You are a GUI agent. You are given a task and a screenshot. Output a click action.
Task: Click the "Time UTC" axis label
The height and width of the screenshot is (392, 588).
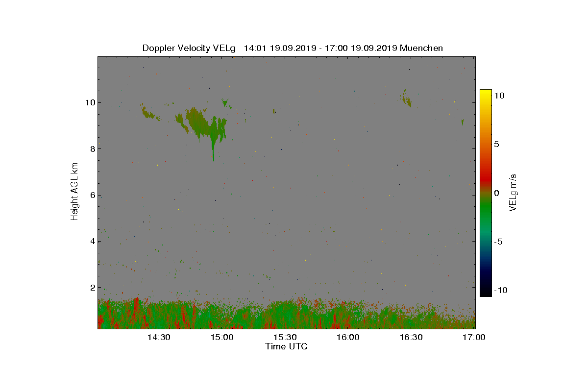point(286,346)
